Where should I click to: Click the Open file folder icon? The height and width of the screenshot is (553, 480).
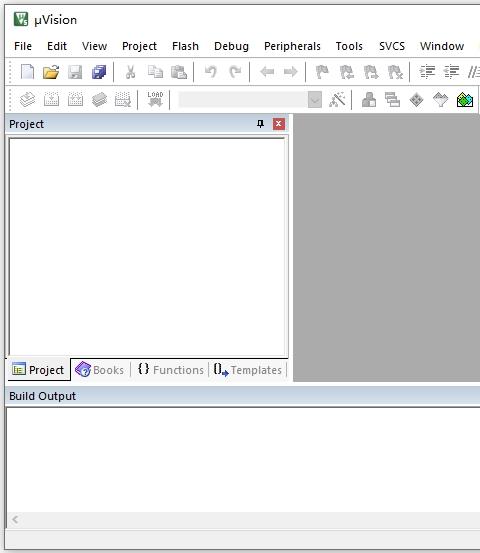51,72
